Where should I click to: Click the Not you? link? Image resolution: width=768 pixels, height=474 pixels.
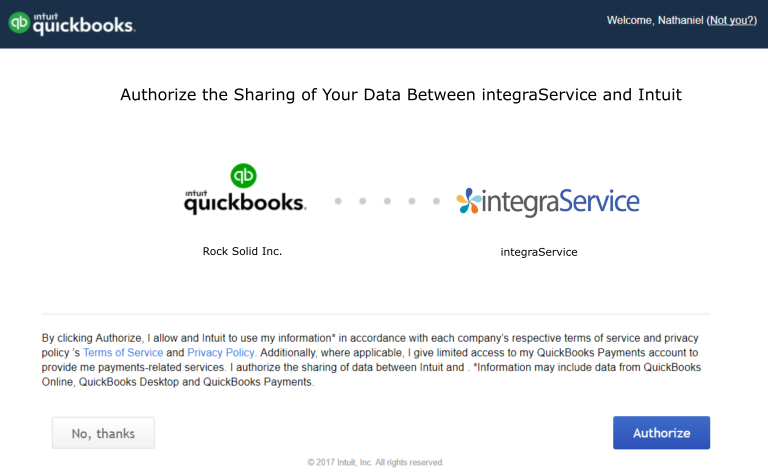(732, 20)
